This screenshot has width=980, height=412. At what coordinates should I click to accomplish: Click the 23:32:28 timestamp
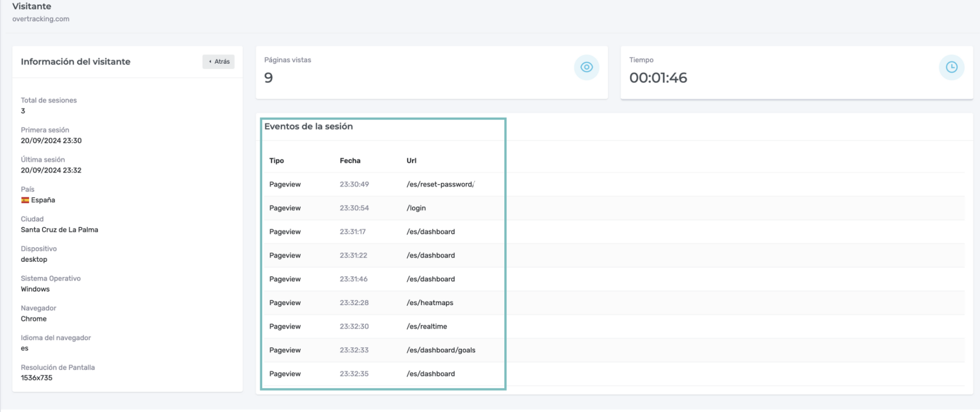(x=355, y=303)
